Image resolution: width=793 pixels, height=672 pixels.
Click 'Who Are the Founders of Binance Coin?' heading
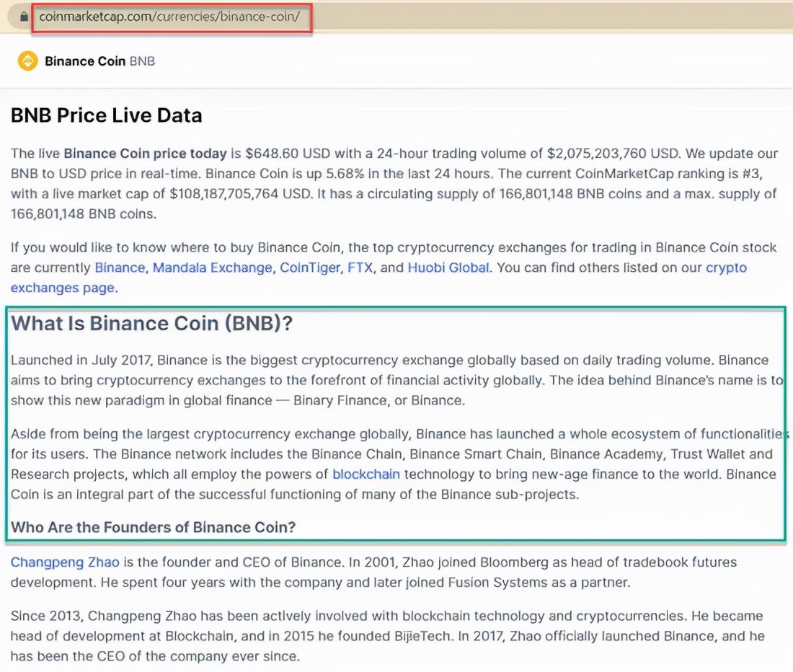[154, 527]
